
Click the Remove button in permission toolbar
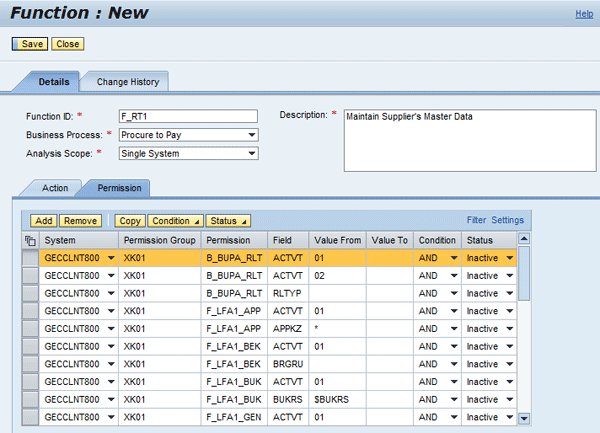pyautogui.click(x=81, y=220)
